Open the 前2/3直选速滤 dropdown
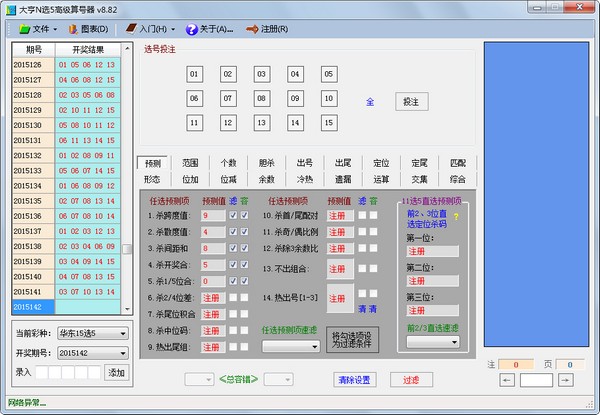 coord(433,342)
